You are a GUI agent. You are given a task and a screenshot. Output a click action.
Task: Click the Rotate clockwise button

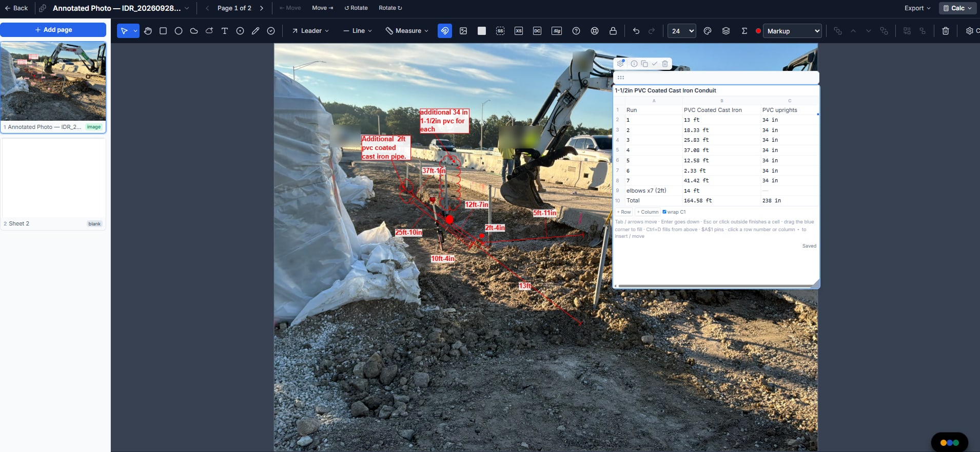click(390, 8)
